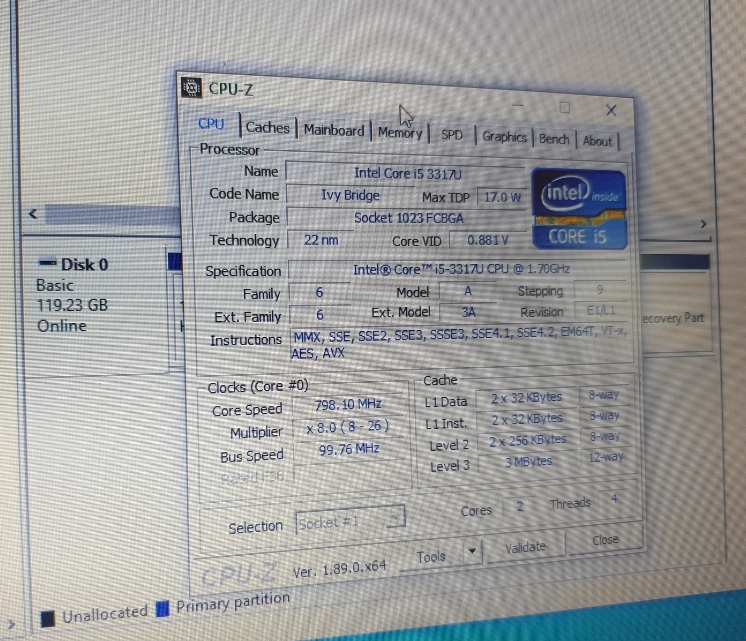
Task: Switch to the Caches tab
Action: (x=267, y=128)
